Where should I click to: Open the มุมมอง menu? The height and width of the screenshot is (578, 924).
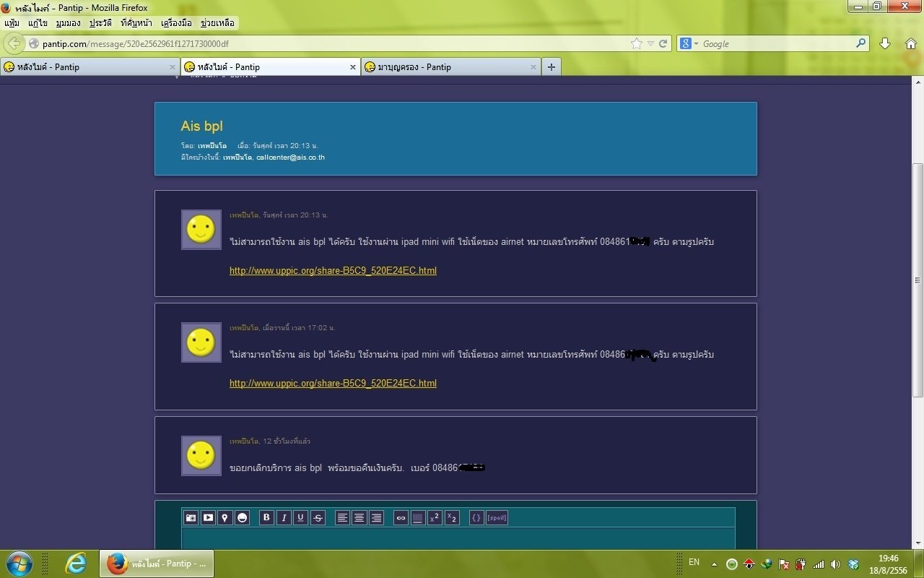(x=68, y=23)
